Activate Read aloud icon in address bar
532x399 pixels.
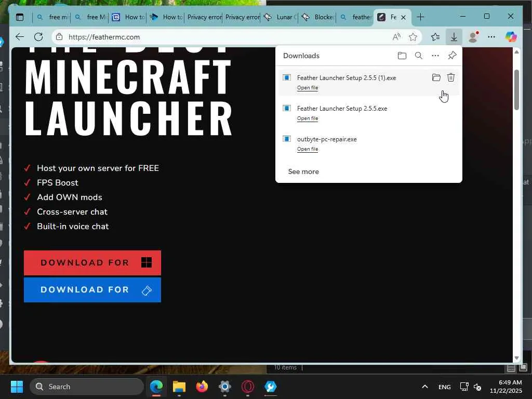click(396, 37)
